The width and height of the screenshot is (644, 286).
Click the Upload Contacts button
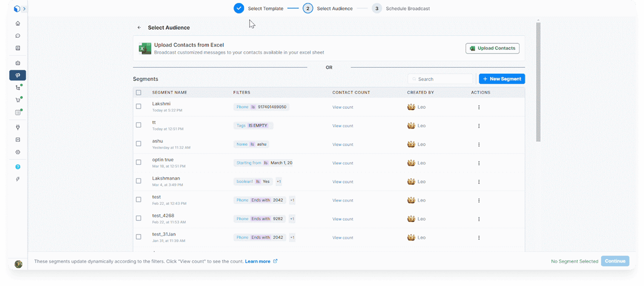pyautogui.click(x=492, y=49)
